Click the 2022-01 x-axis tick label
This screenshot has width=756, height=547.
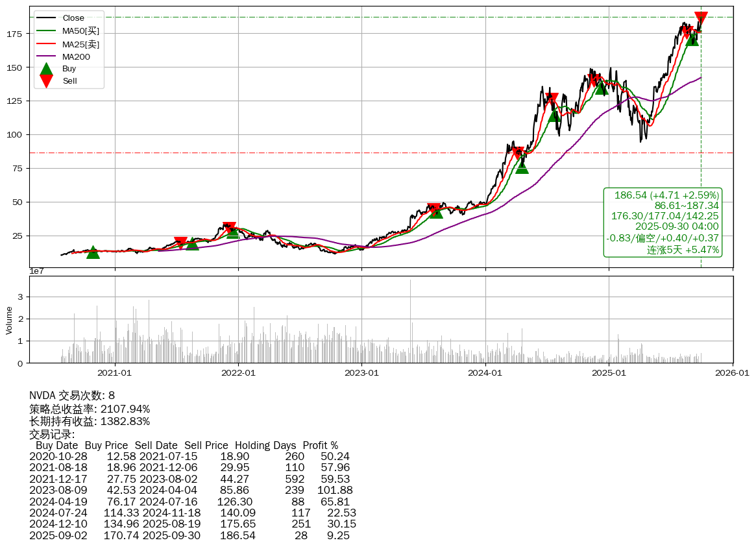[x=239, y=373]
